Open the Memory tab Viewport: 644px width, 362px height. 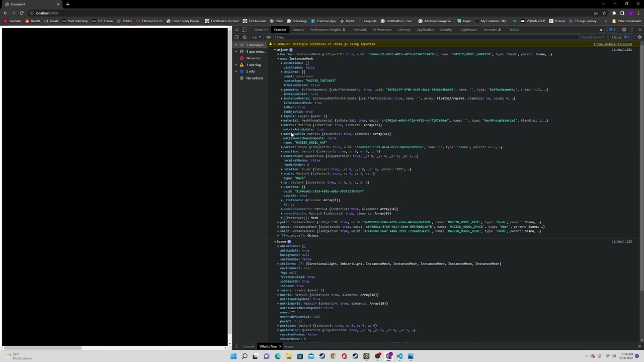(404, 30)
